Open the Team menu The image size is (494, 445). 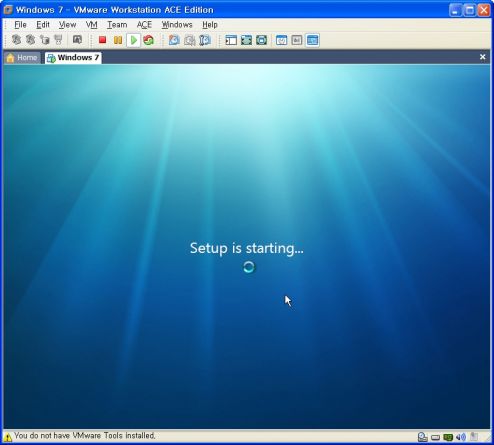click(x=117, y=25)
